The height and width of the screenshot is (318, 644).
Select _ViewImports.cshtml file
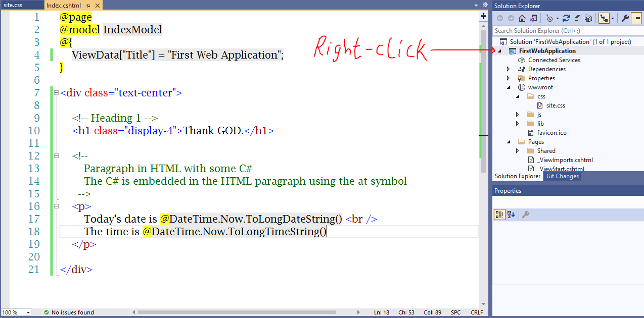(565, 160)
